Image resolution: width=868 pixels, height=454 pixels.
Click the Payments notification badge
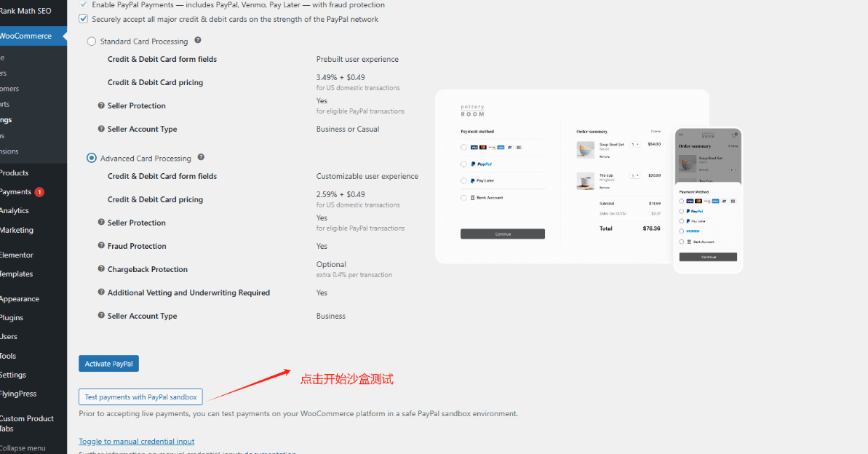pyautogui.click(x=39, y=192)
